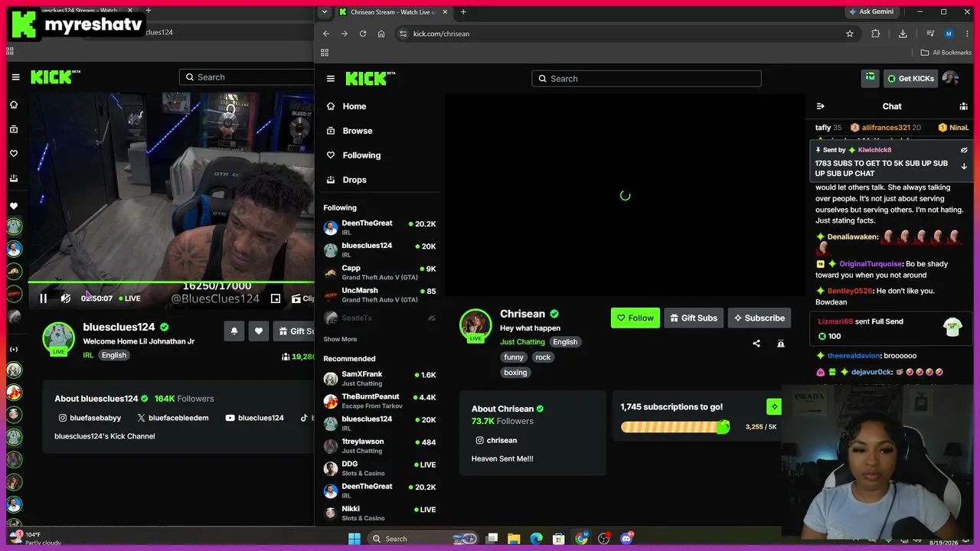Open the bookmarks bar apps grid icon
980x551 pixels.
point(325,53)
